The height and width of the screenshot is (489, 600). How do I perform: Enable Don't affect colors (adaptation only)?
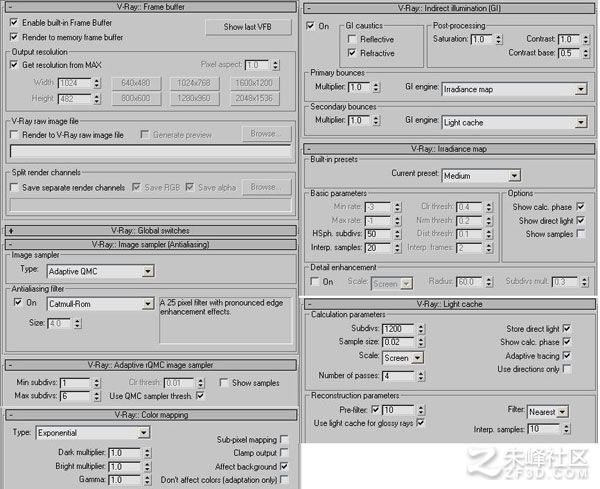tap(284, 479)
